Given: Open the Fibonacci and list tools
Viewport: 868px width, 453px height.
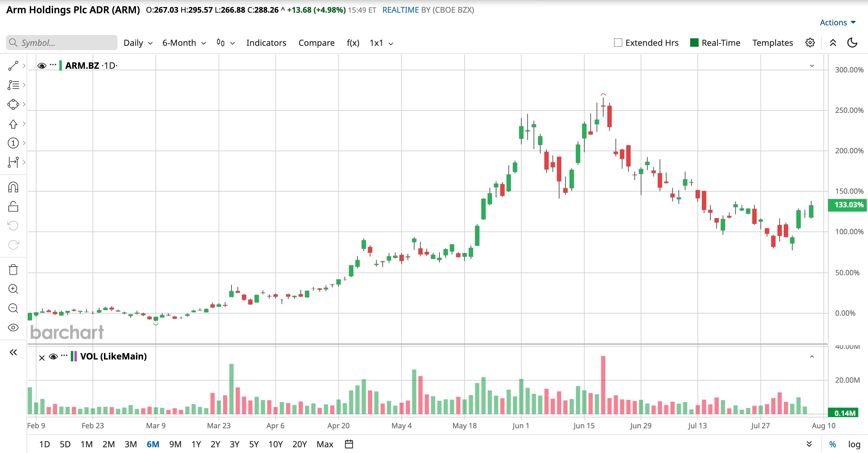Looking at the screenshot, I should click(13, 85).
